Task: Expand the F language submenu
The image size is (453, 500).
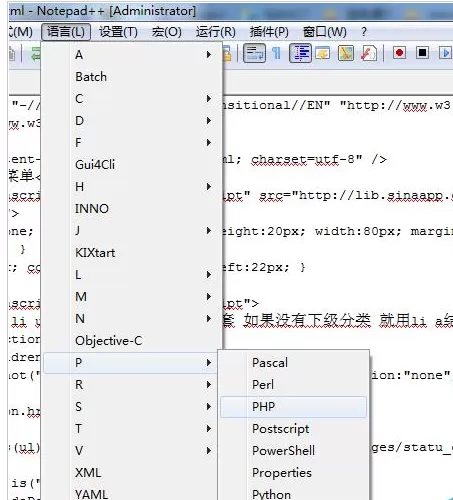Action: tap(133, 142)
